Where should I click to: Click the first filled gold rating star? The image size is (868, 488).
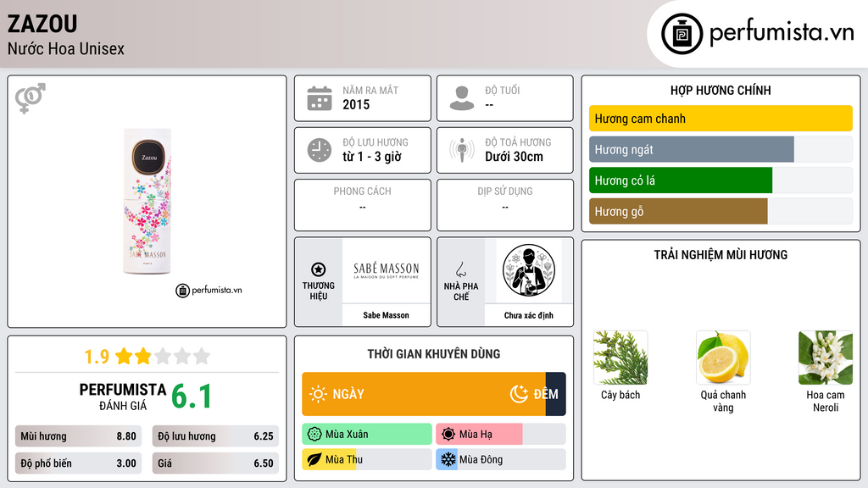pos(124,356)
